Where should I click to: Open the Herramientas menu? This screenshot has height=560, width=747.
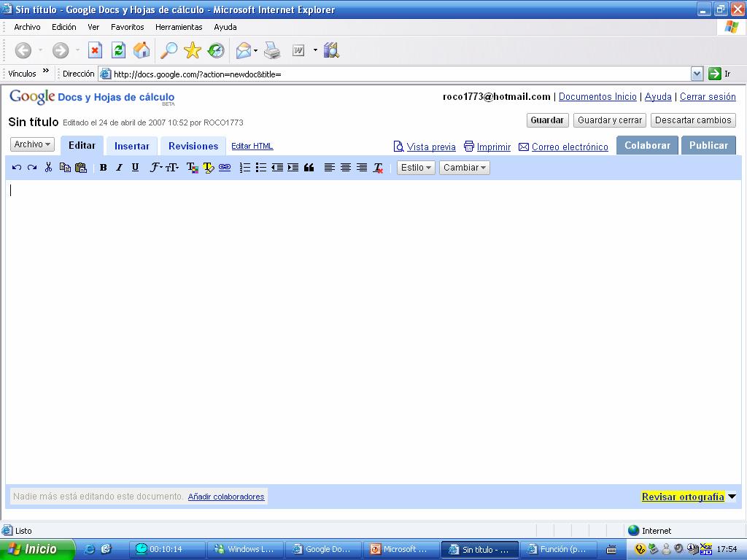tap(179, 27)
